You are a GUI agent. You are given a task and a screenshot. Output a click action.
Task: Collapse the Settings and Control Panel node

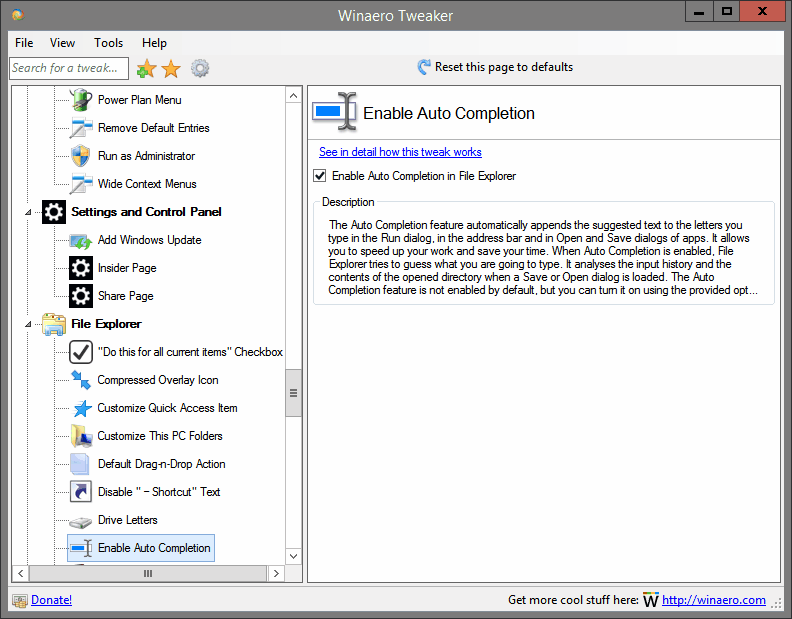click(28, 212)
